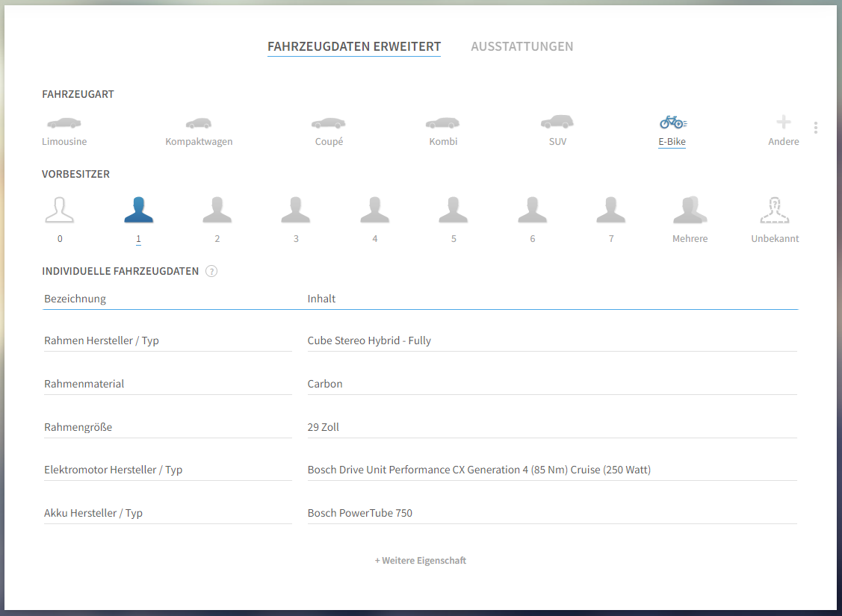
Task: Select 7 previous owners icon
Action: (611, 210)
